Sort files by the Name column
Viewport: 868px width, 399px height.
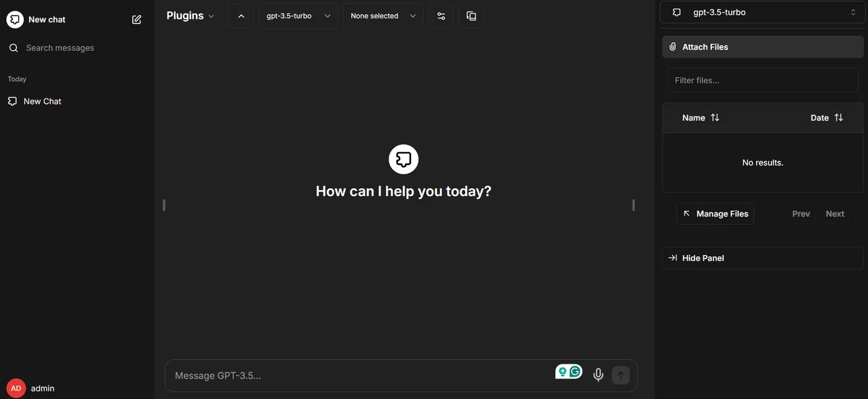[x=701, y=117]
